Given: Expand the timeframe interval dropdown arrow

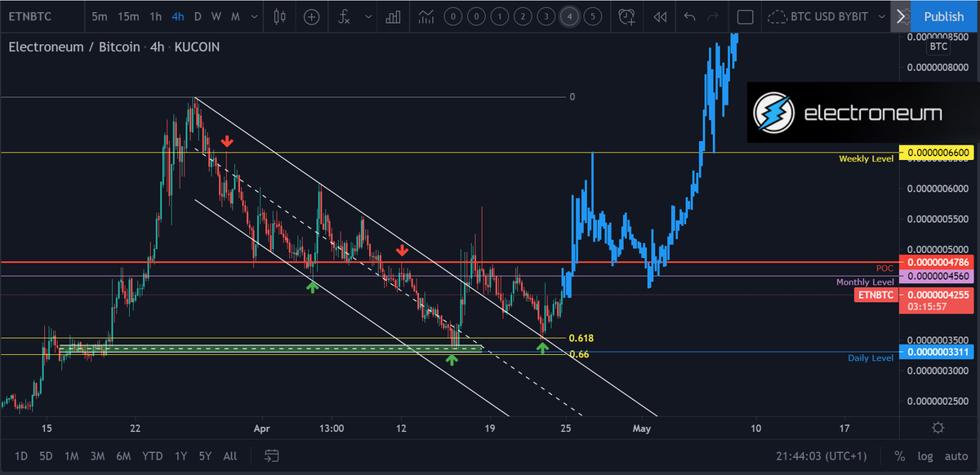Looking at the screenshot, I should tap(255, 16).
